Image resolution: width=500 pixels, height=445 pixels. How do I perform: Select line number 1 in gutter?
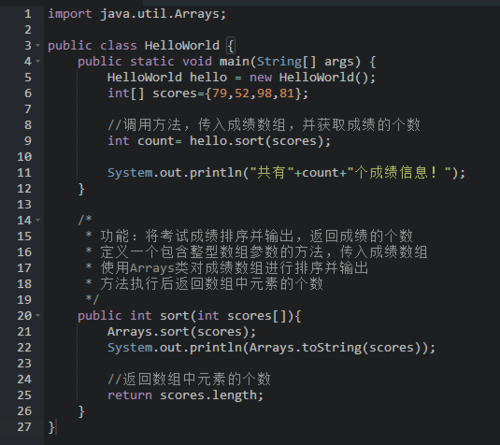pos(28,14)
